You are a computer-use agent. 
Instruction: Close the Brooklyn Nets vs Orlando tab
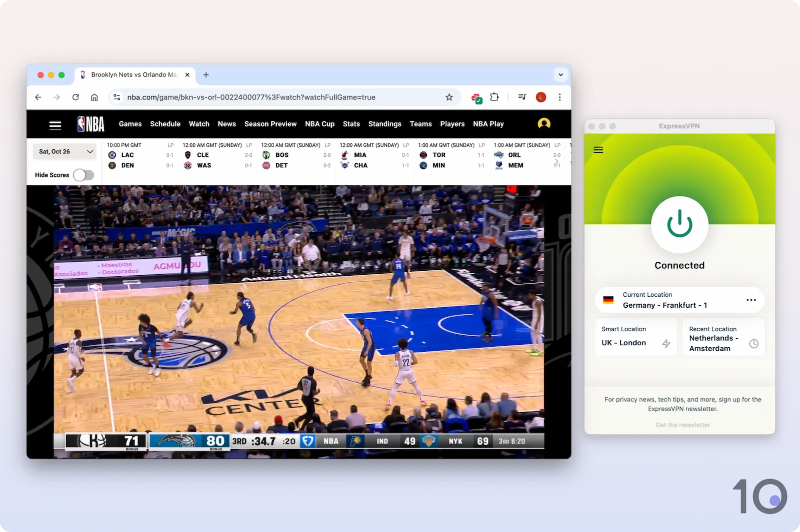(x=187, y=75)
